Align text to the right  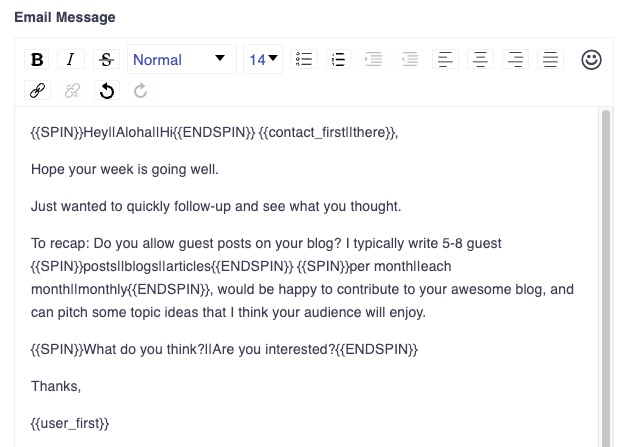coord(515,60)
